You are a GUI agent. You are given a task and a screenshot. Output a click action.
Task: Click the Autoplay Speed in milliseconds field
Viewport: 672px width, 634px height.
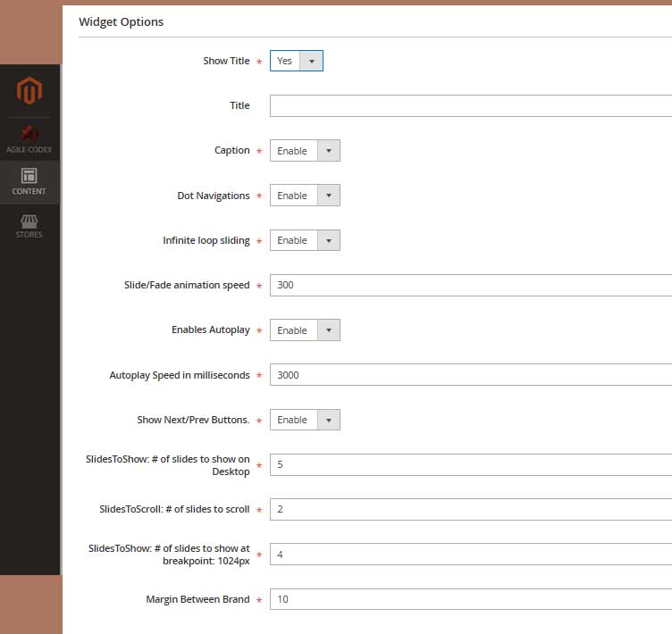click(471, 375)
